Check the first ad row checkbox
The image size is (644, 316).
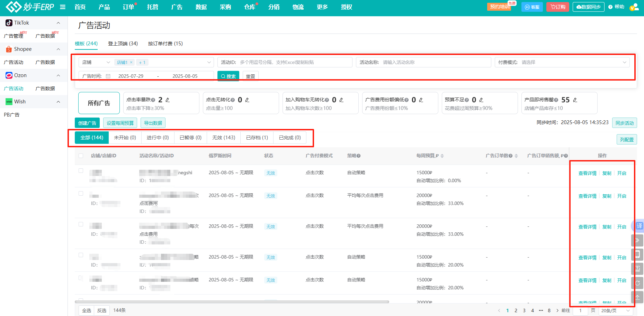tap(81, 171)
